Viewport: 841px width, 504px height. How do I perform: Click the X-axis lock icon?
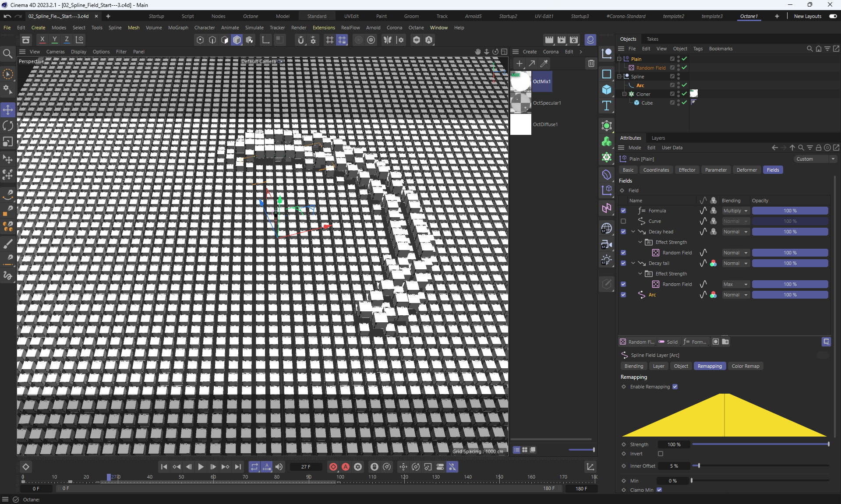[42, 40]
